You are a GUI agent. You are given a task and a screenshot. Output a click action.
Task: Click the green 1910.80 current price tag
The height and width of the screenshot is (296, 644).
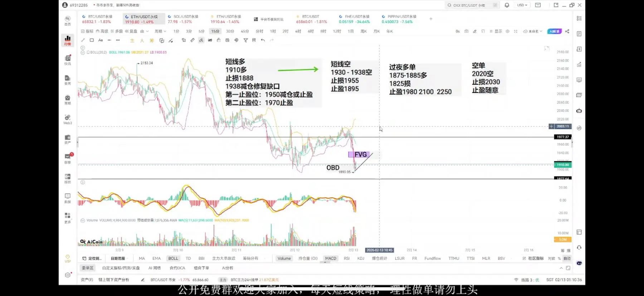563,165
